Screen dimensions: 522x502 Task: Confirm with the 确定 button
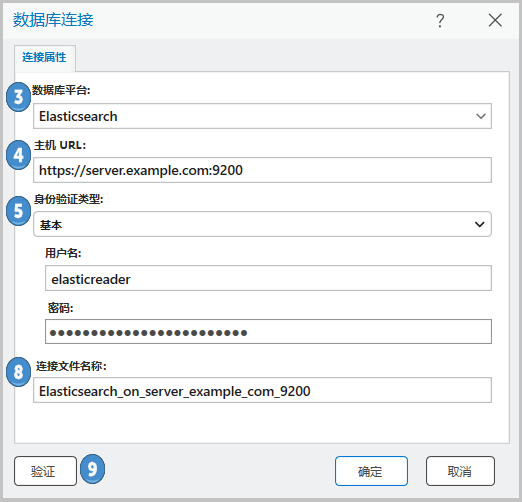pos(371,471)
